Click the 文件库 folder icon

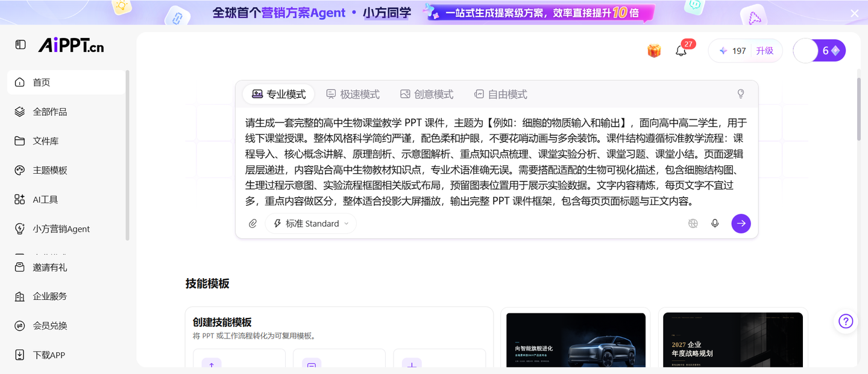20,141
